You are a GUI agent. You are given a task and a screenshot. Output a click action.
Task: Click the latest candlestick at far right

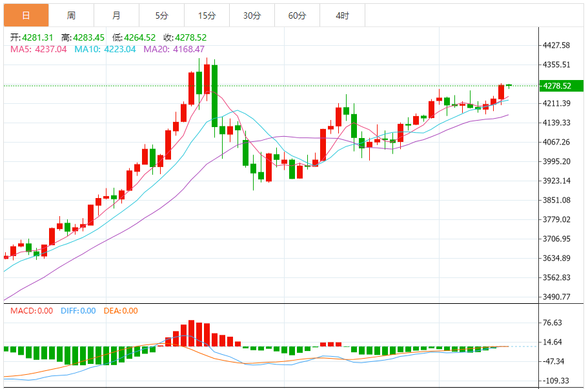pyautogui.click(x=509, y=85)
